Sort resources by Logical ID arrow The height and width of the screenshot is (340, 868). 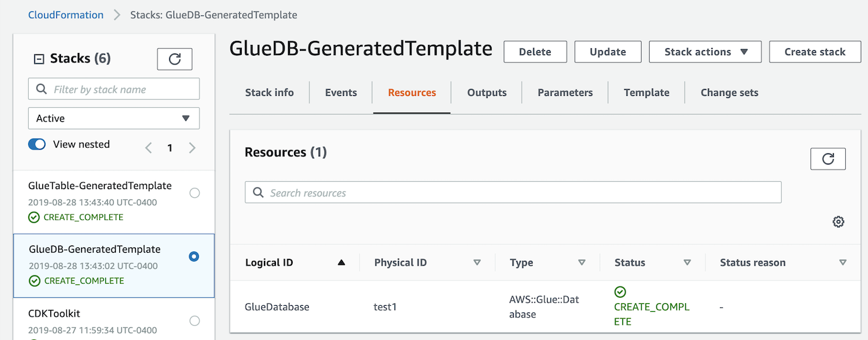point(342,263)
